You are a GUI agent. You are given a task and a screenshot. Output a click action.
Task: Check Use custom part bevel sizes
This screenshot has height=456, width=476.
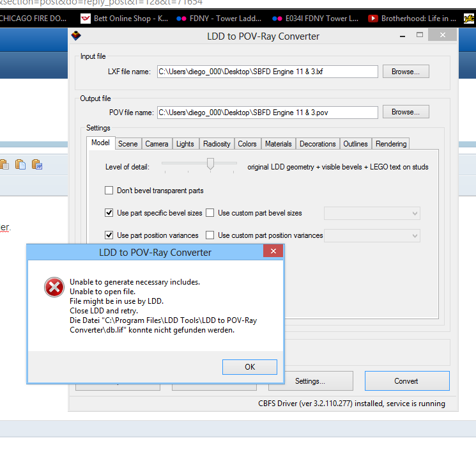210,213
